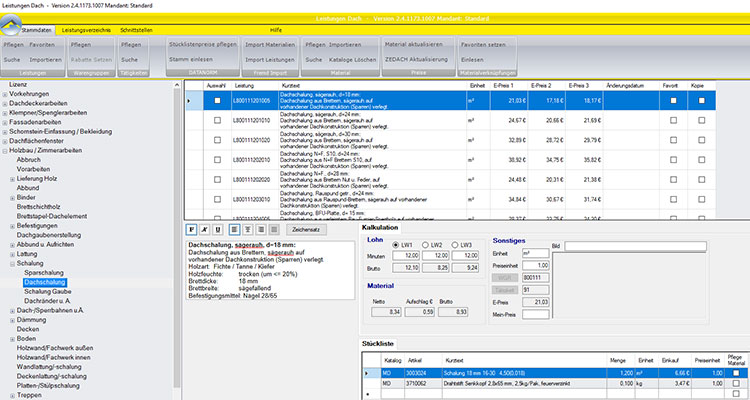Image resolution: width=750 pixels, height=400 pixels.
Task: Collapse the Holzbau / Zimmerarbeiten node
Action: pos(6,149)
